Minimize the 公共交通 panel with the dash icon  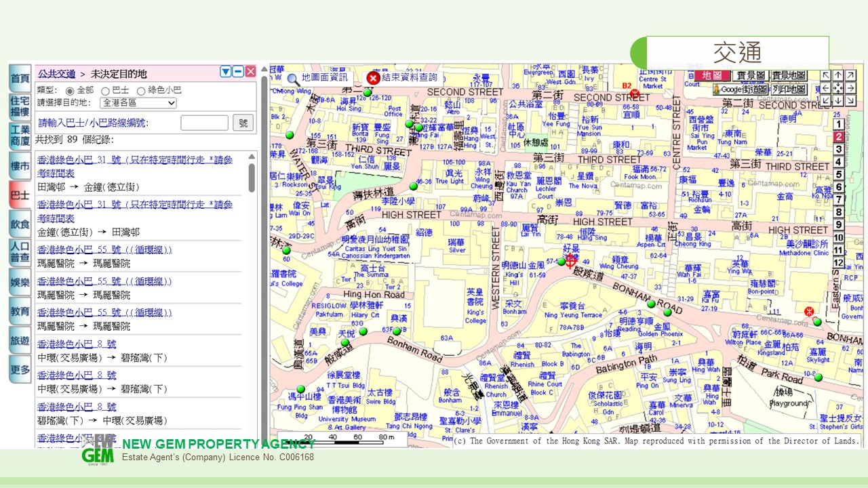tap(238, 72)
